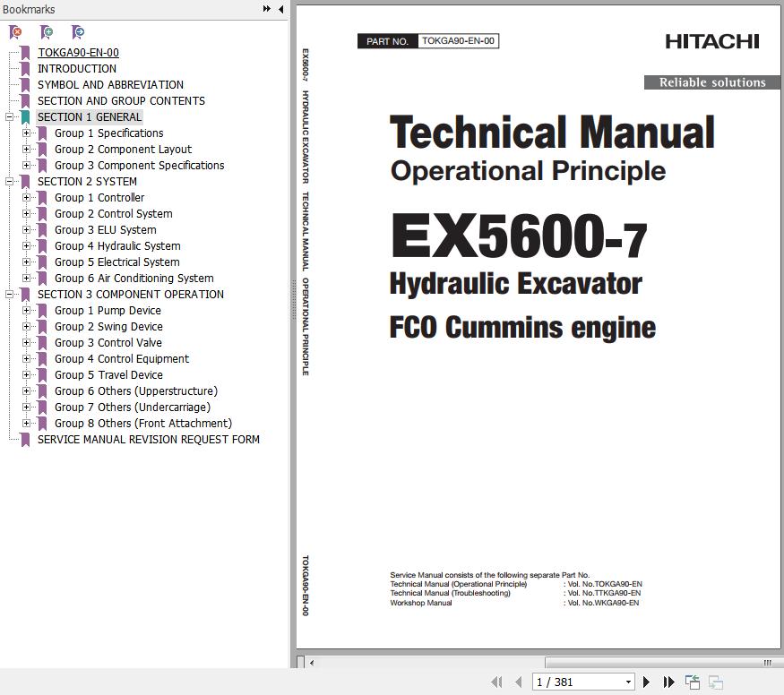This screenshot has height=695, width=784.
Task: Open SERVICE MANUAL REVISION REQUEST FORM bookmark
Action: tap(149, 440)
